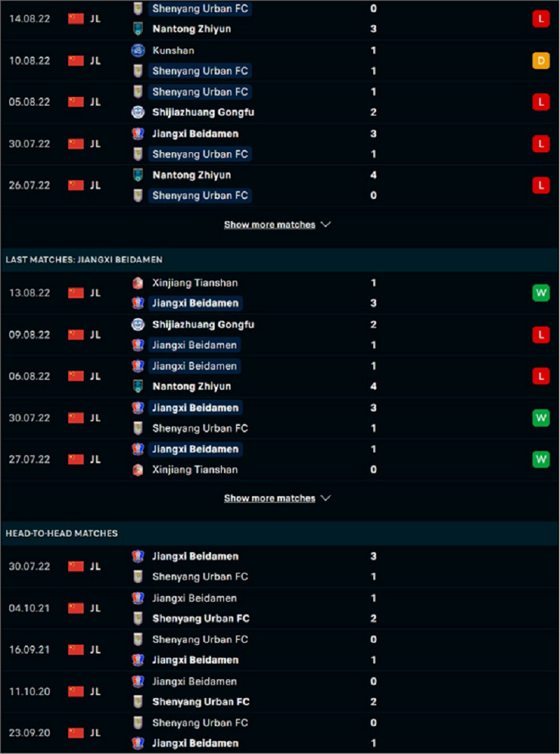
Task: Click the green W badge for 13.08.22 match
Action: pos(541,293)
